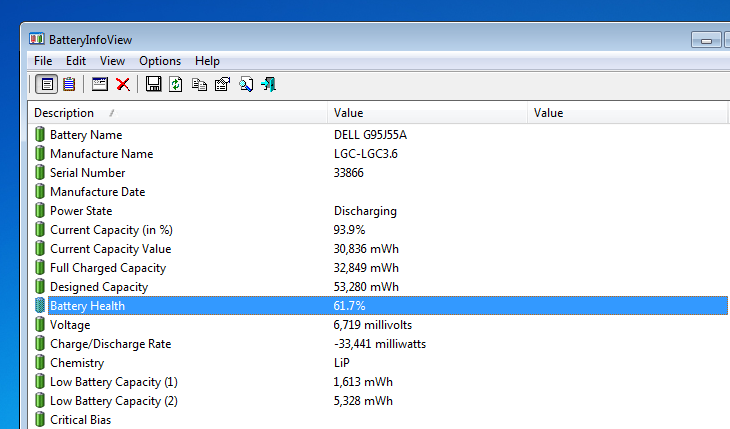This screenshot has height=429, width=730.
Task: Select the Battery Name row label
Action: [86, 135]
